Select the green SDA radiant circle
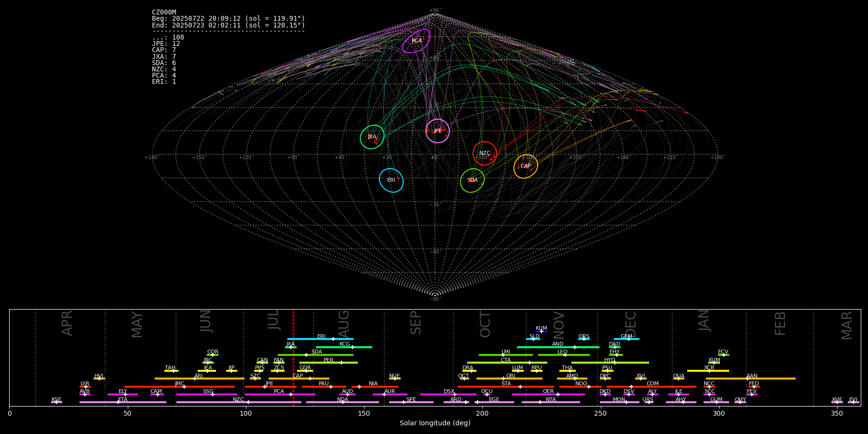This screenshot has height=434, width=868. 472,180
